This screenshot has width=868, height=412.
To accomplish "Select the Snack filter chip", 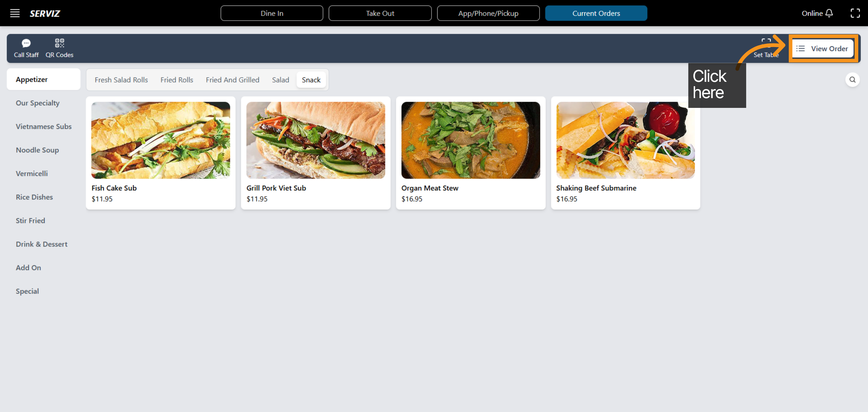I will (311, 80).
